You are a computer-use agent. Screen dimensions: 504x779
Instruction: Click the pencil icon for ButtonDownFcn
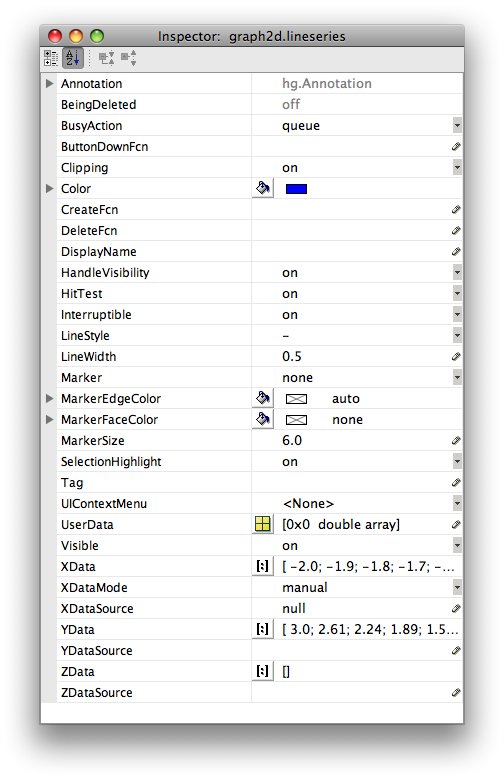[x=456, y=147]
